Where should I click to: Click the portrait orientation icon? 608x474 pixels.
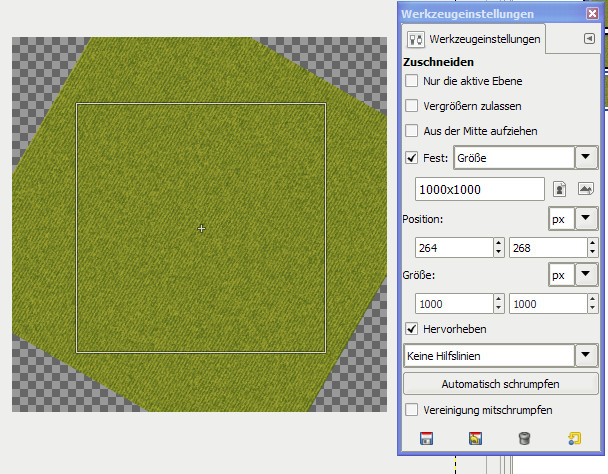point(561,188)
